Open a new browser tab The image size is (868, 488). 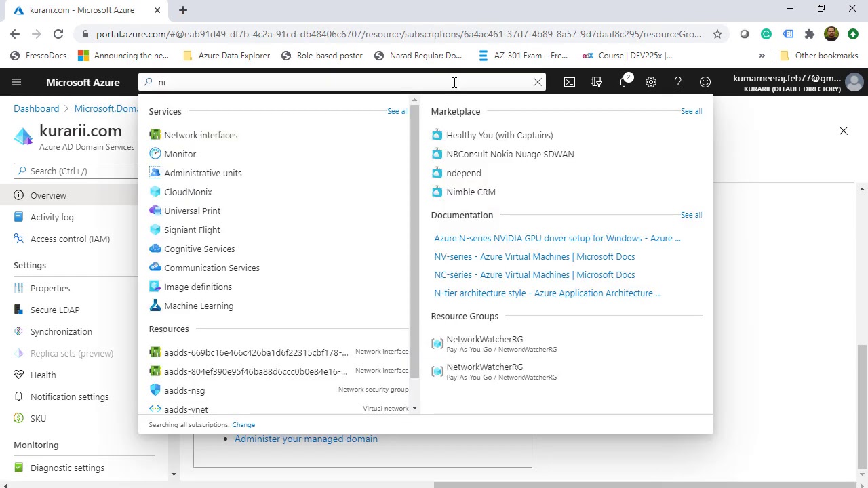pyautogui.click(x=183, y=10)
